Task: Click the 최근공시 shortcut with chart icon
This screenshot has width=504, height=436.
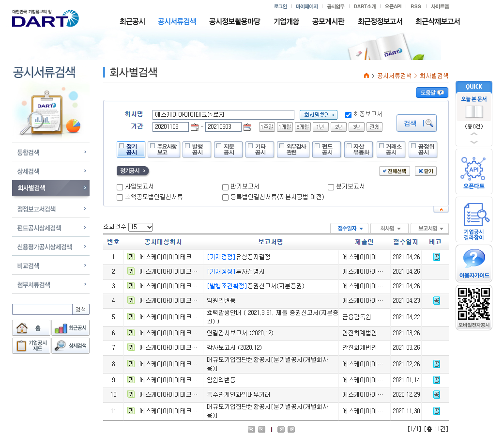Action: click(x=70, y=327)
